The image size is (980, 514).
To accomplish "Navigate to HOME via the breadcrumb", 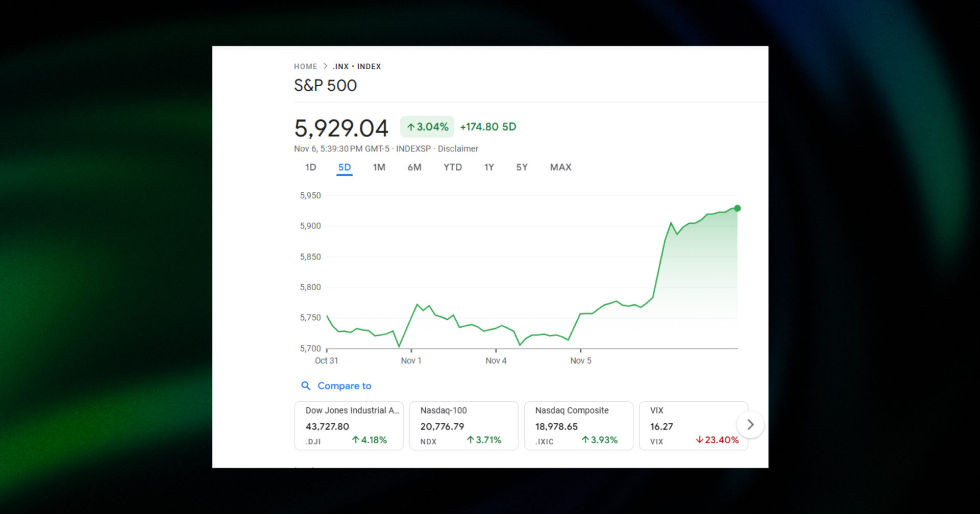I will 305,66.
